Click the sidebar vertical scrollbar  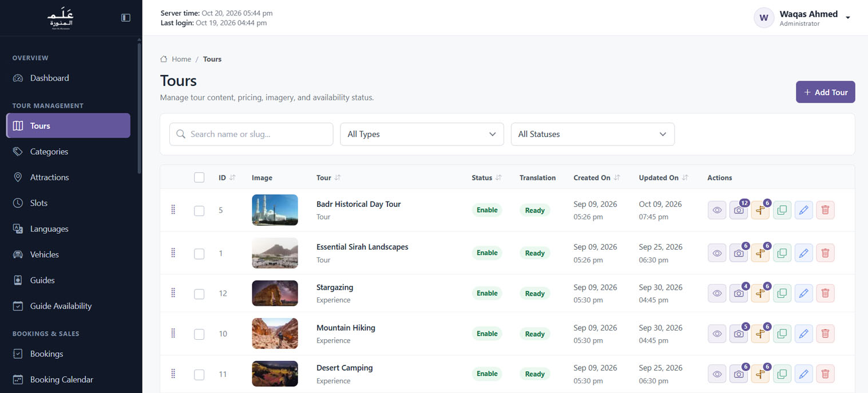click(139, 109)
